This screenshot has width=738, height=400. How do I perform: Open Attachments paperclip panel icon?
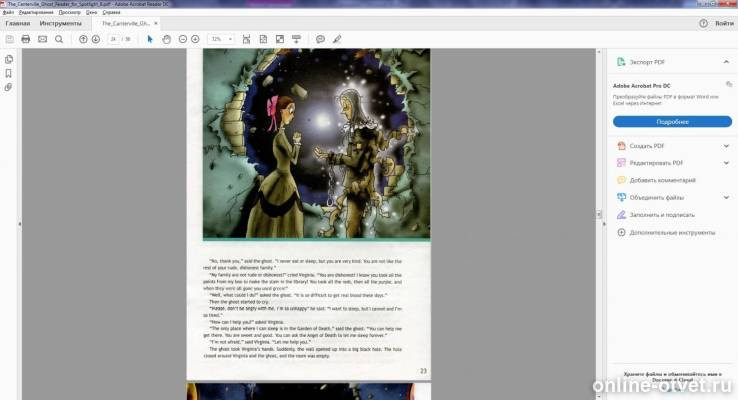[x=8, y=88]
